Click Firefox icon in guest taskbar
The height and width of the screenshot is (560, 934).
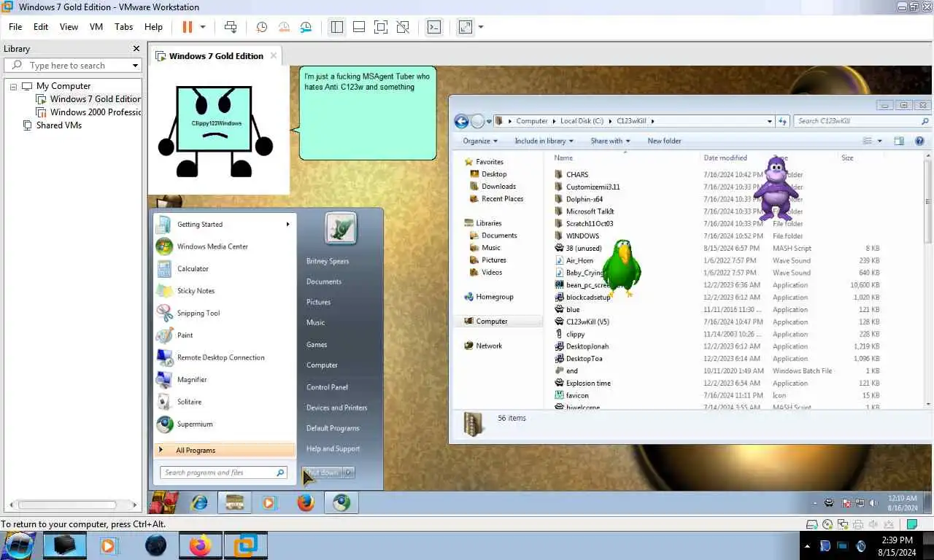(x=305, y=502)
